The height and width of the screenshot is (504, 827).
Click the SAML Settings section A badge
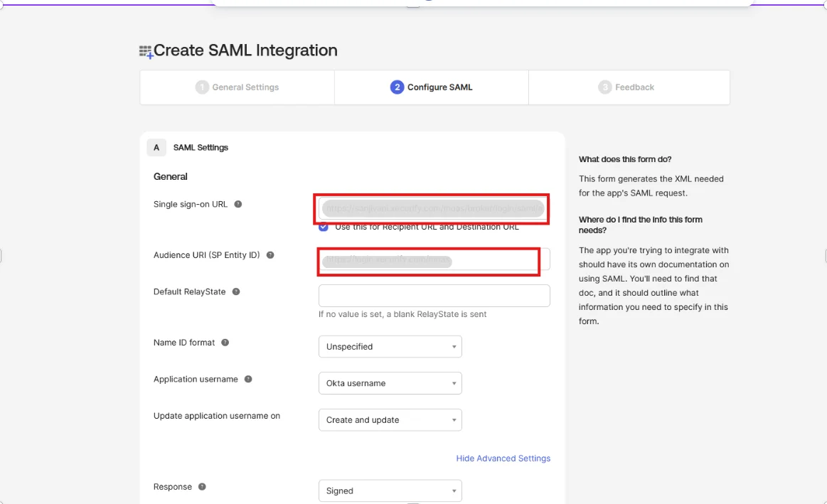156,147
